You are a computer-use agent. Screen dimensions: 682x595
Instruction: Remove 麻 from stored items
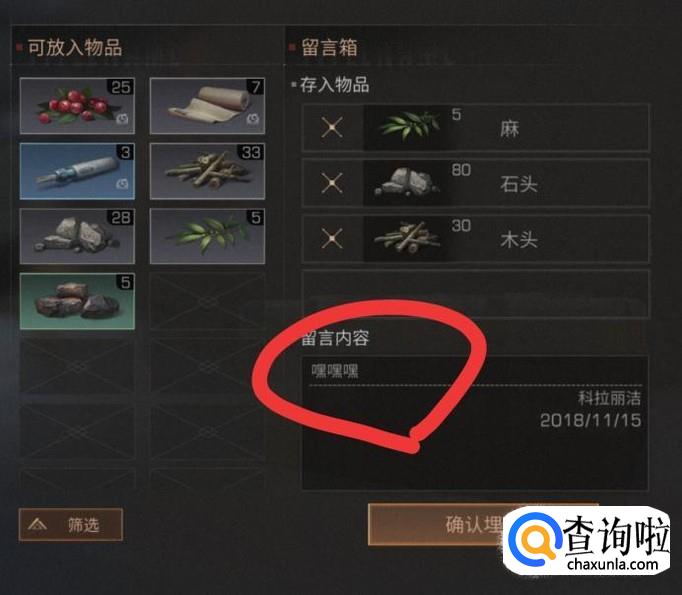332,127
